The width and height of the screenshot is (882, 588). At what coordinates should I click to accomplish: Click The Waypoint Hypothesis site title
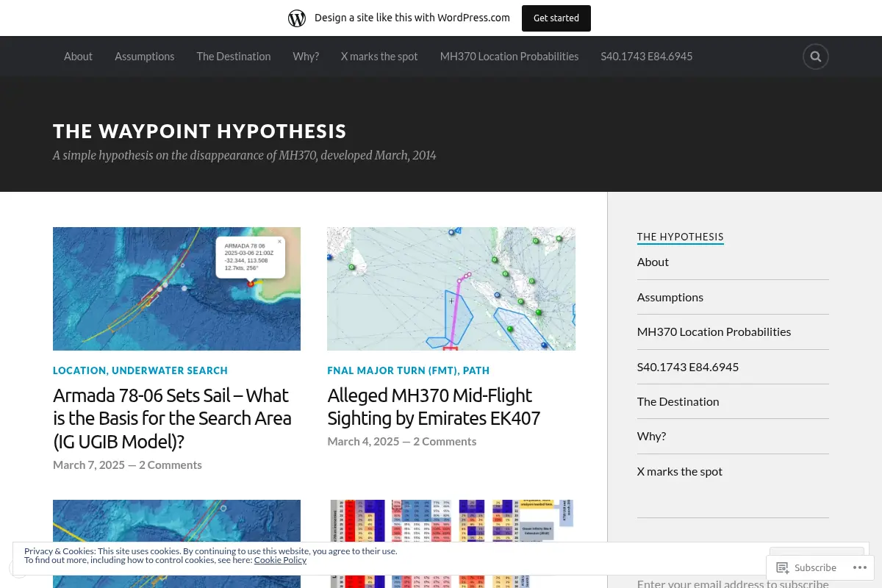200,132
